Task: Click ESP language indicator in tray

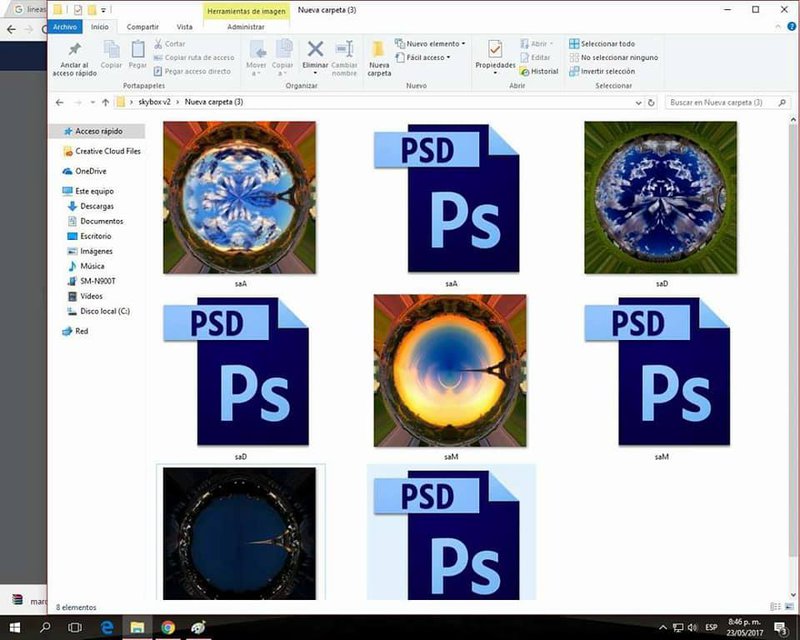Action: (x=711, y=627)
